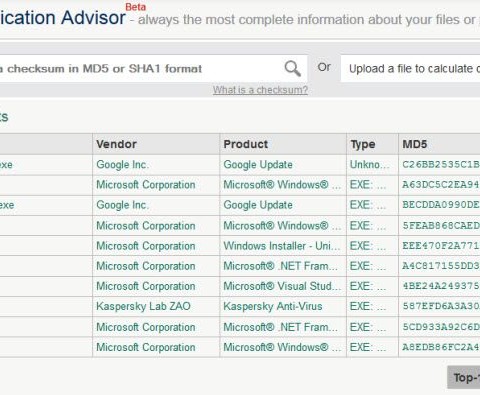Open Microsoft Corporation in the EEE470F2A771 row
480x395 pixels.
[146, 246]
